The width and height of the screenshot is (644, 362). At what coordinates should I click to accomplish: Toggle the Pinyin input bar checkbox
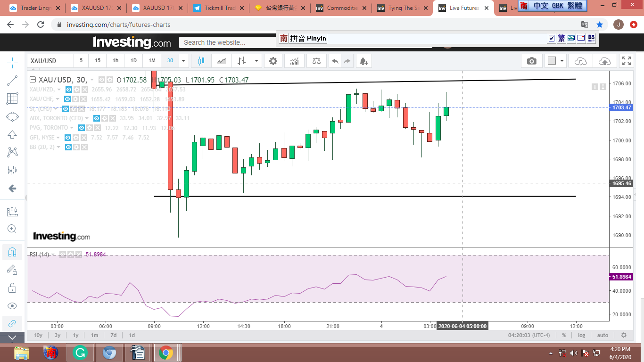552,39
